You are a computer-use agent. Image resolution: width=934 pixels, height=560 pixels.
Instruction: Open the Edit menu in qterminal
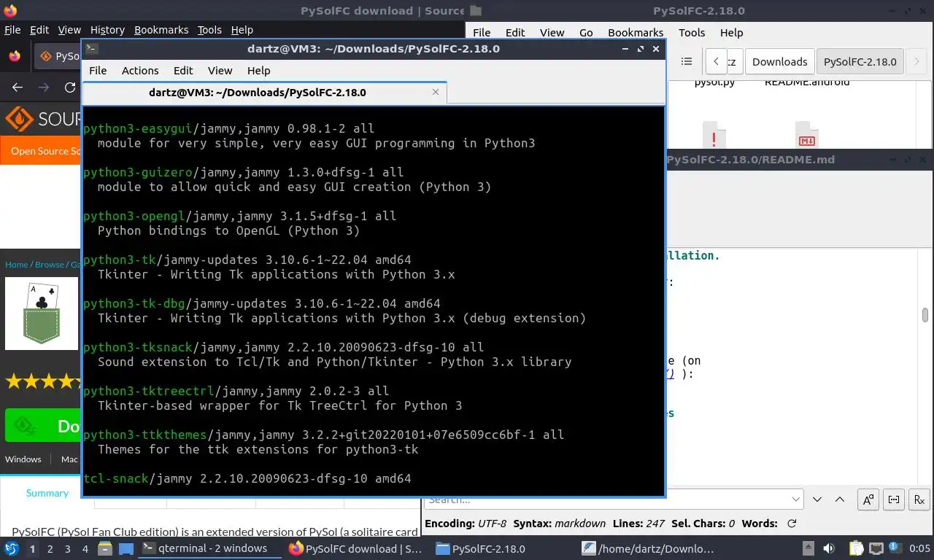[x=183, y=71]
